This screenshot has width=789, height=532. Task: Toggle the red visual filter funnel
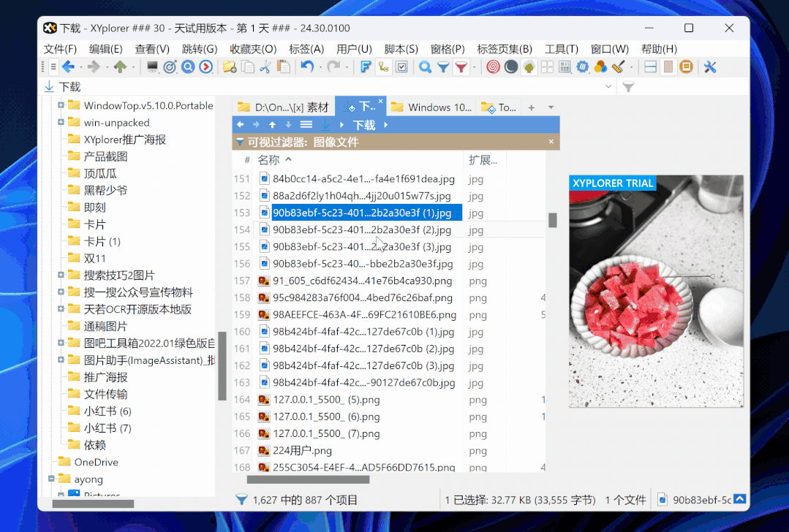tap(461, 67)
